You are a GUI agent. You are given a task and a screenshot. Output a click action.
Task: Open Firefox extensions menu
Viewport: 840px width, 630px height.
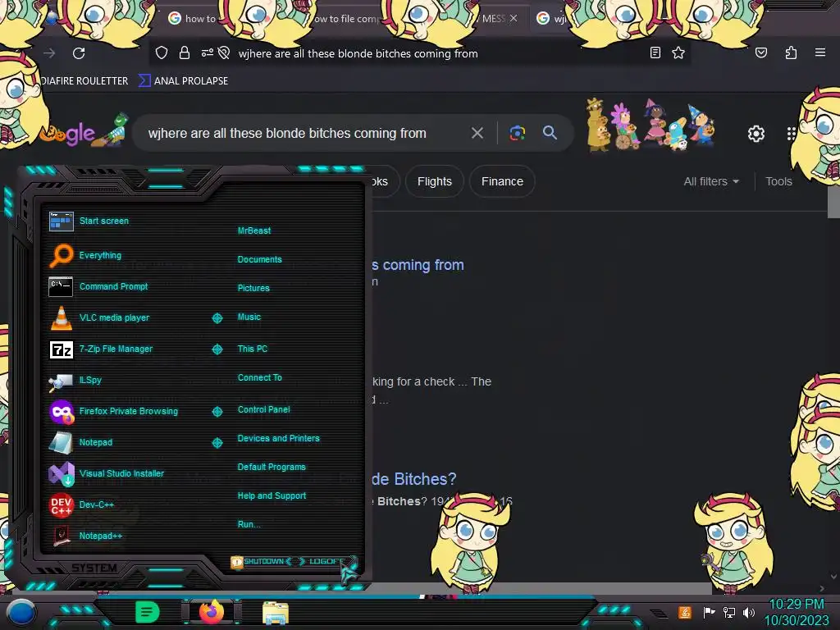(791, 52)
